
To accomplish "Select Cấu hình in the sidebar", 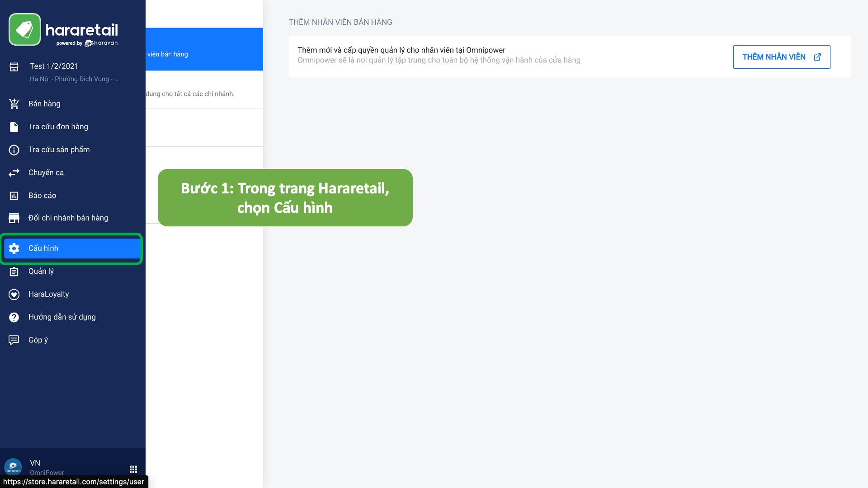I will 73,248.
